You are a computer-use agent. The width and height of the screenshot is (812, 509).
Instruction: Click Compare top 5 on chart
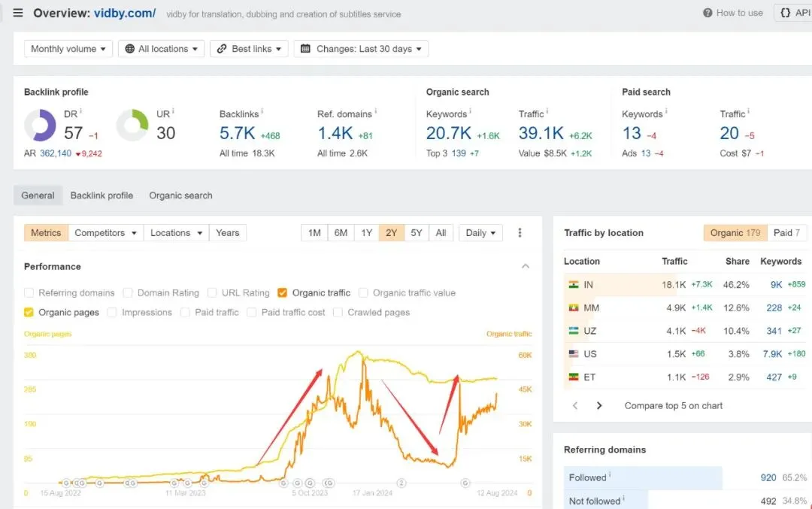point(673,405)
